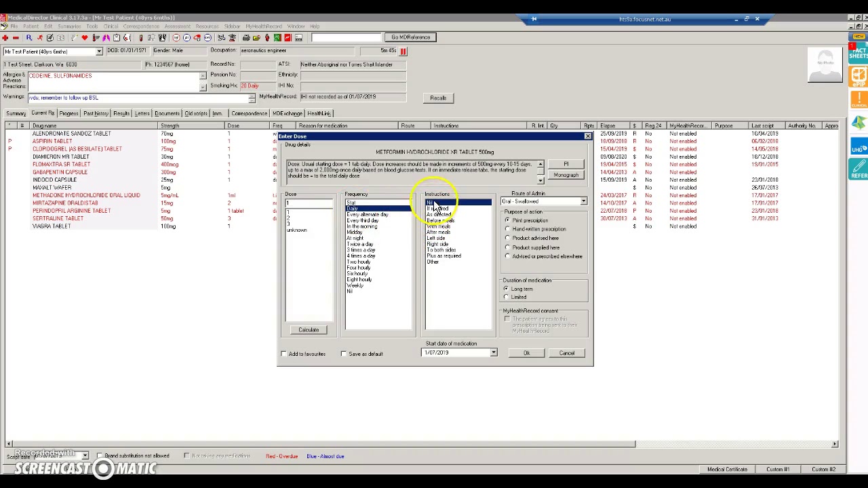Click the Medical Certificate button
Screen dimensions: 868x488
click(x=727, y=469)
